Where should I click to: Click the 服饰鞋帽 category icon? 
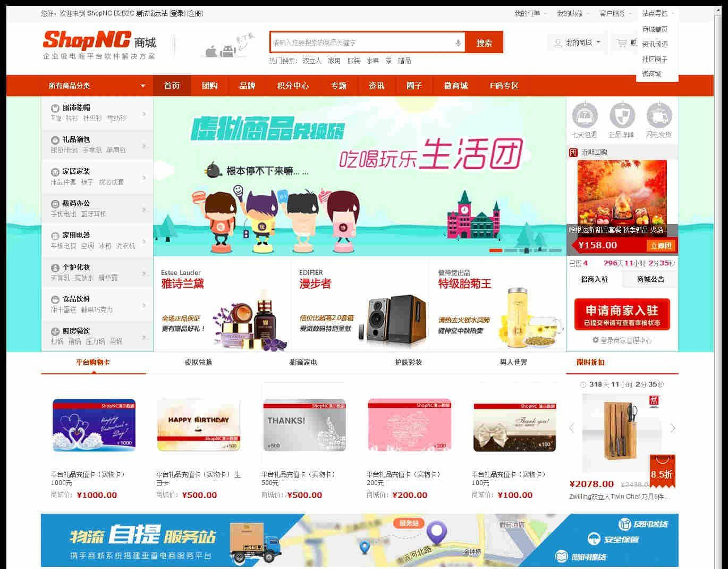tap(56, 108)
